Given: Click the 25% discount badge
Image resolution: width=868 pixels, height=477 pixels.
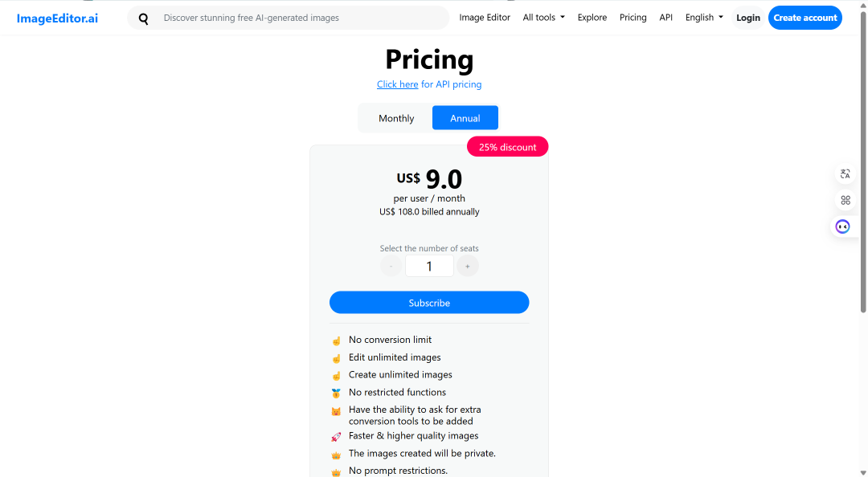Looking at the screenshot, I should coord(508,147).
